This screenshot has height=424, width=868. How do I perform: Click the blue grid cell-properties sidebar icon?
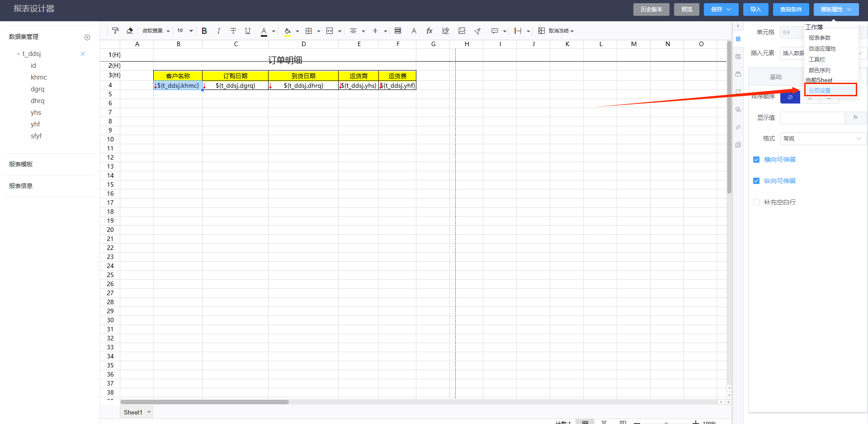click(x=738, y=39)
